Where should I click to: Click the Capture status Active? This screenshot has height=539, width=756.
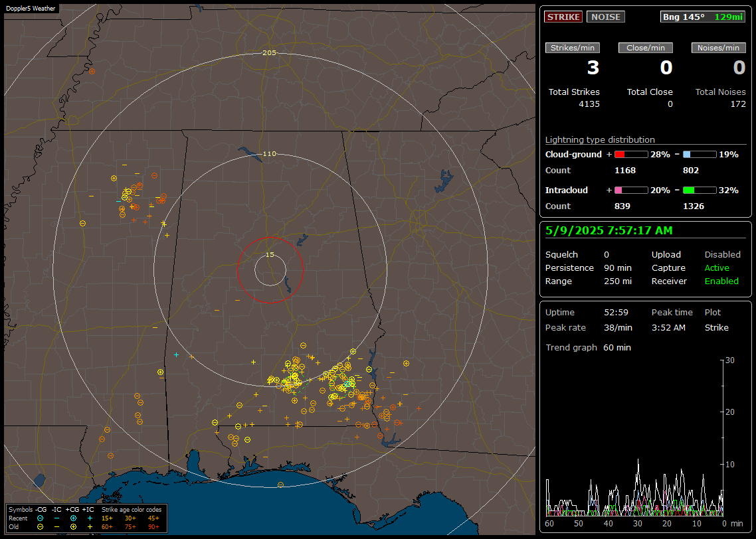tap(717, 268)
